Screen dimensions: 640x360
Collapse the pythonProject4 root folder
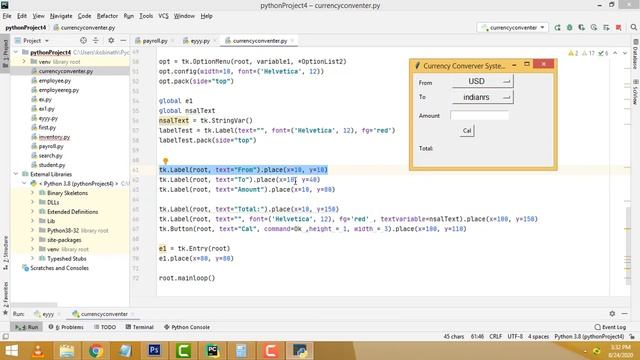pyautogui.click(x=16, y=52)
